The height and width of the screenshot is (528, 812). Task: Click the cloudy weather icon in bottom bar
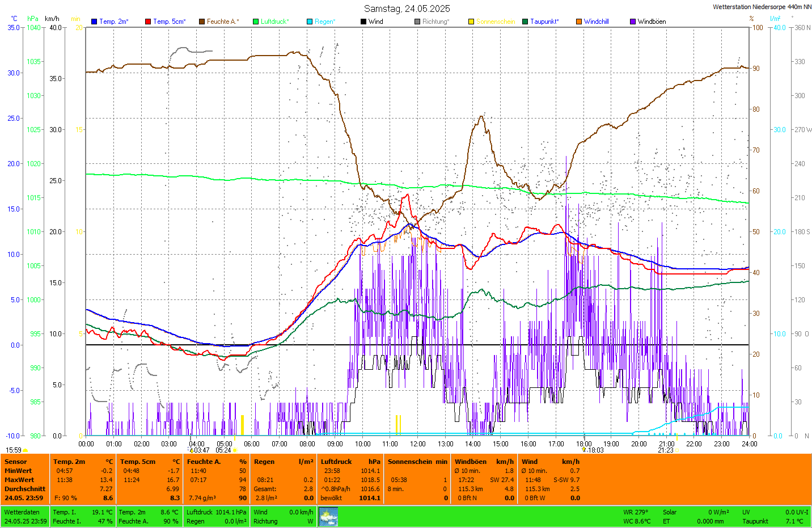[328, 517]
